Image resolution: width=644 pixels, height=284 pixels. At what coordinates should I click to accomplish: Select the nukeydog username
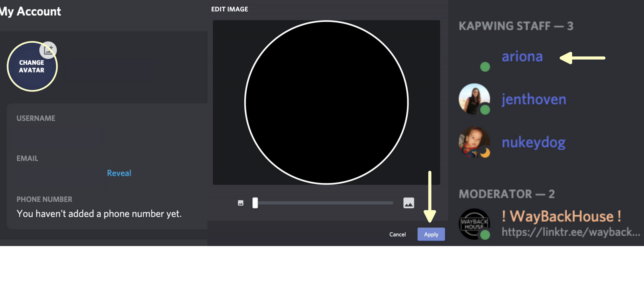(533, 142)
